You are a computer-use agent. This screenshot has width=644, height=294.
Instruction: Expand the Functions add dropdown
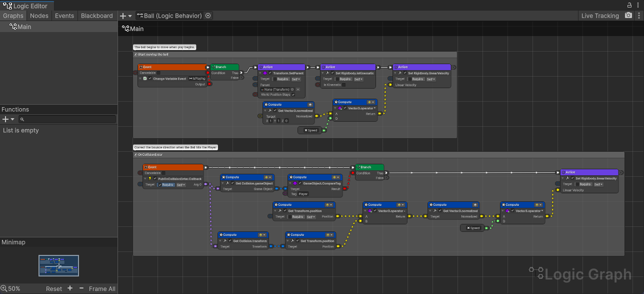8,119
